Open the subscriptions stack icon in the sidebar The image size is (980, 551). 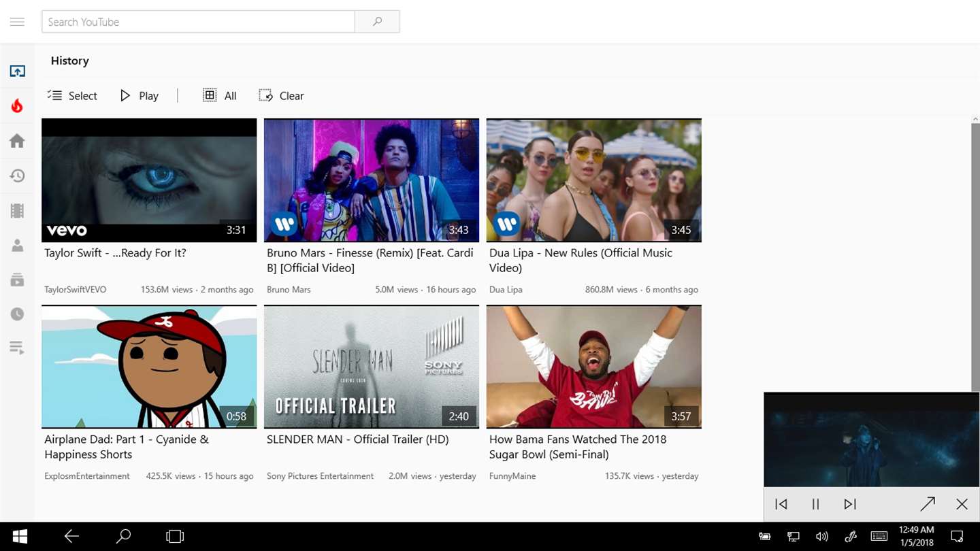[x=17, y=280]
